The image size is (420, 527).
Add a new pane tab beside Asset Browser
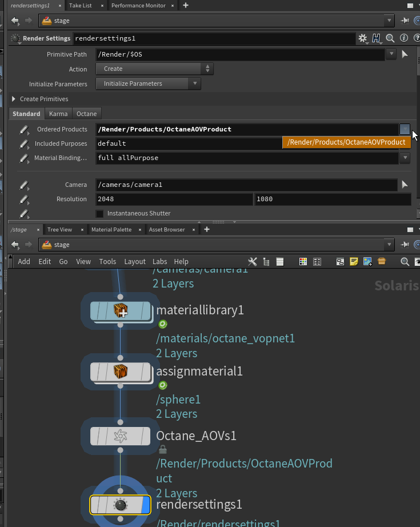[x=207, y=229]
